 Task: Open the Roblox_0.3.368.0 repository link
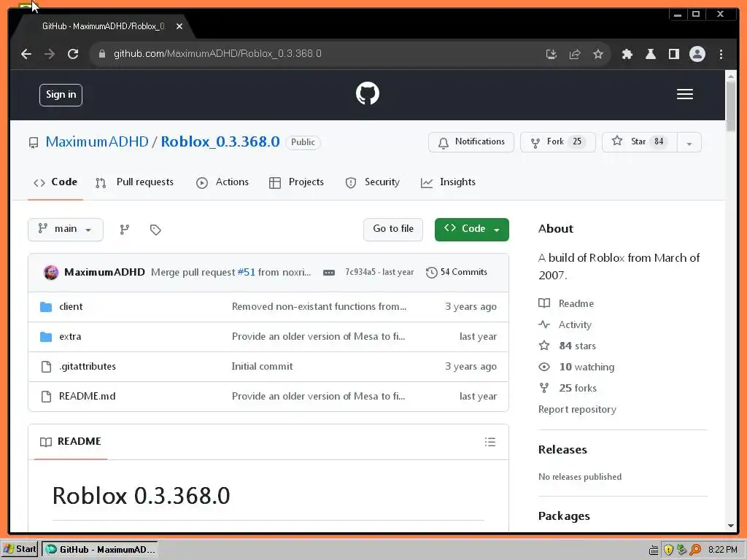pyautogui.click(x=220, y=142)
